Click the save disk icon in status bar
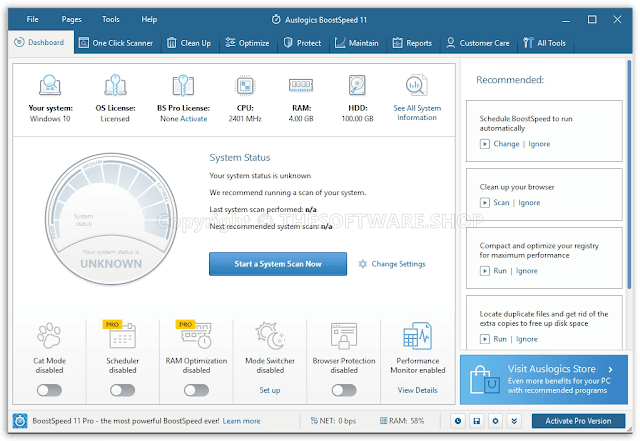 [477, 421]
